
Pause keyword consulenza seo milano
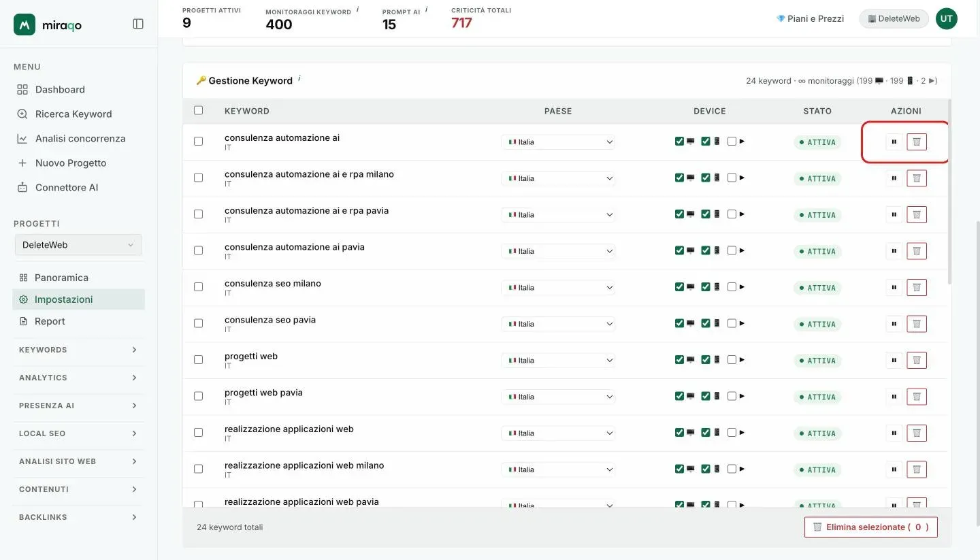894,288
